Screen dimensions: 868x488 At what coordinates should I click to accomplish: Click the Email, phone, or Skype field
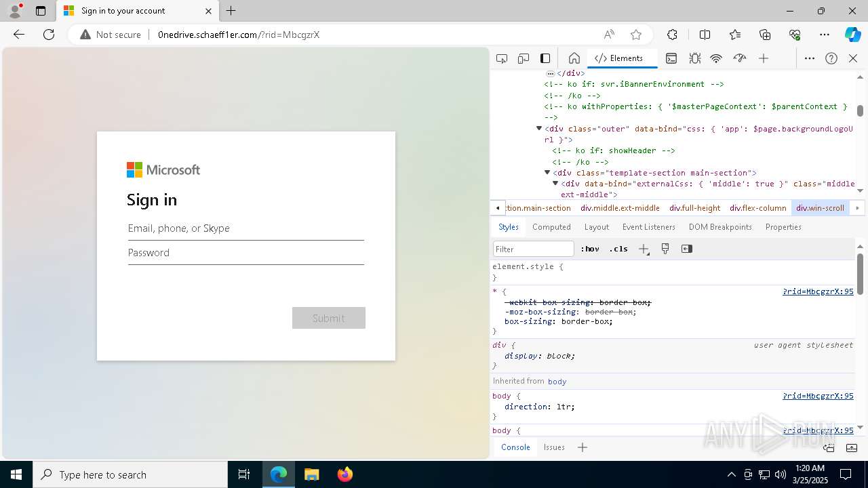[246, 228]
